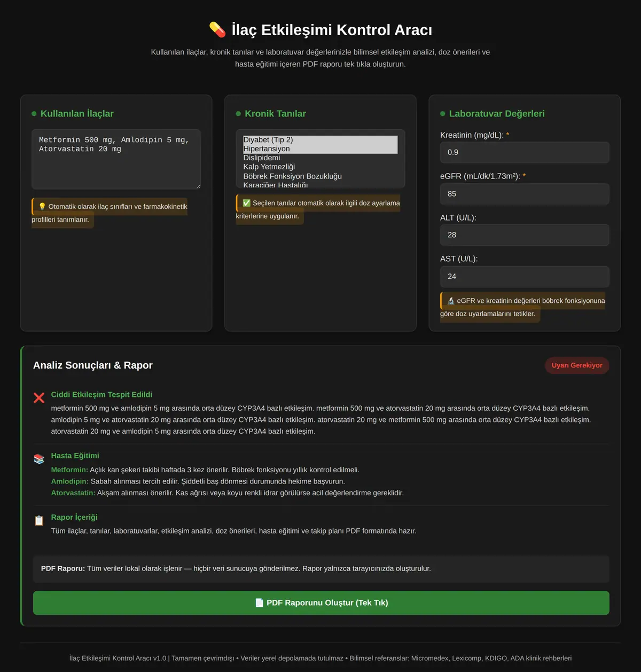Screen dimensions: 641x672
Task: Click the Ciddi Etkileşim Tespit Edildi heading
Action: tap(101, 395)
